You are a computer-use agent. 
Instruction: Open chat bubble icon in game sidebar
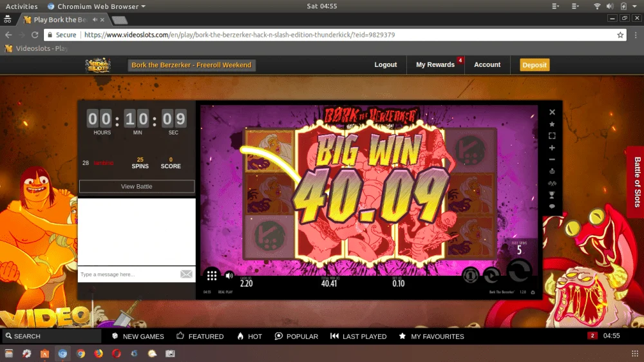[x=552, y=206]
